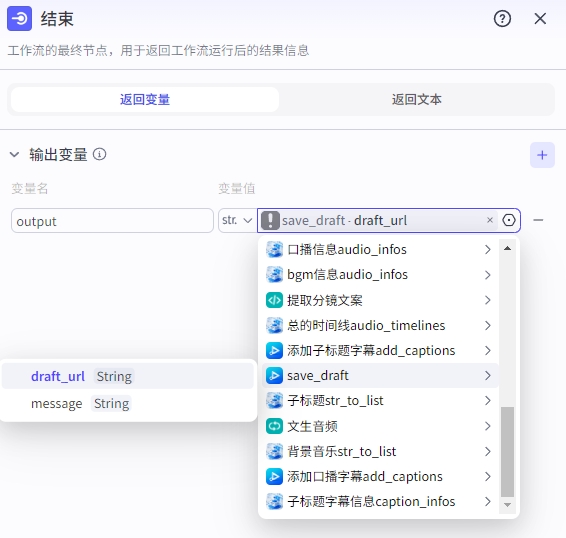Screen dimensions: 566x538
Task: Remove the output variable row with minus icon
Action: pyautogui.click(x=538, y=220)
